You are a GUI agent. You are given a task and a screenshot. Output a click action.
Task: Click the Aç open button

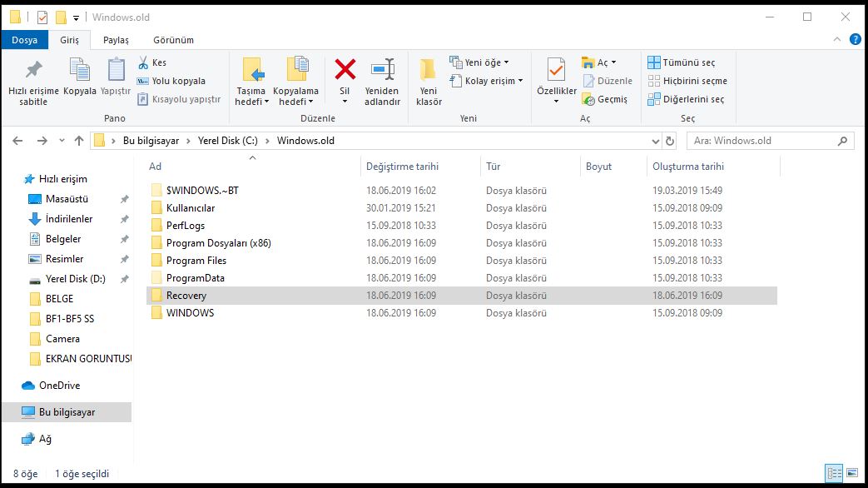(x=599, y=62)
